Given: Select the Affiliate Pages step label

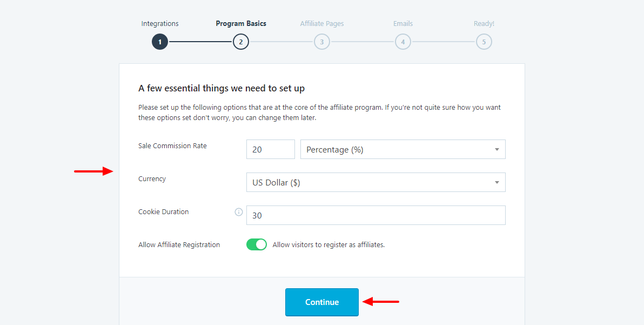Looking at the screenshot, I should pos(322,24).
